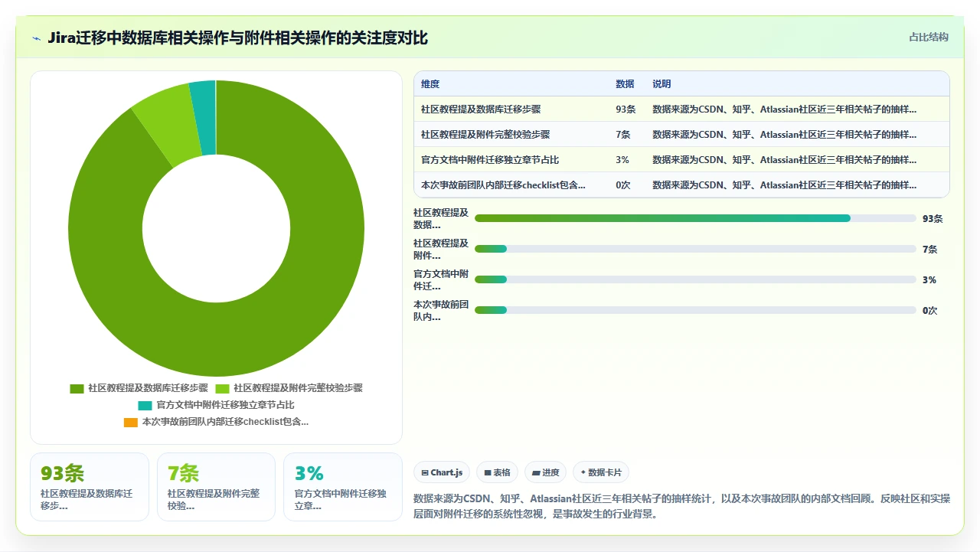
Task: Click the 0次 progress bar
Action: (695, 310)
